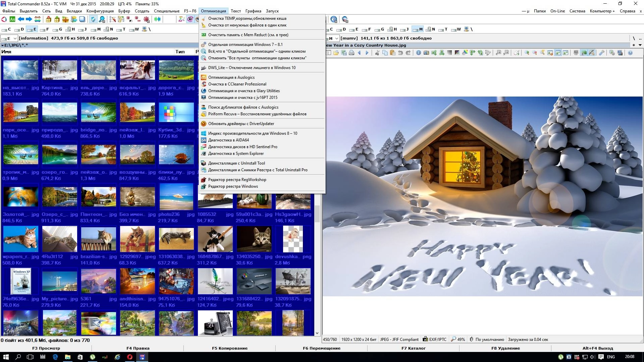
Task: Click the 'F5 Копирование' button
Action: coord(230,348)
